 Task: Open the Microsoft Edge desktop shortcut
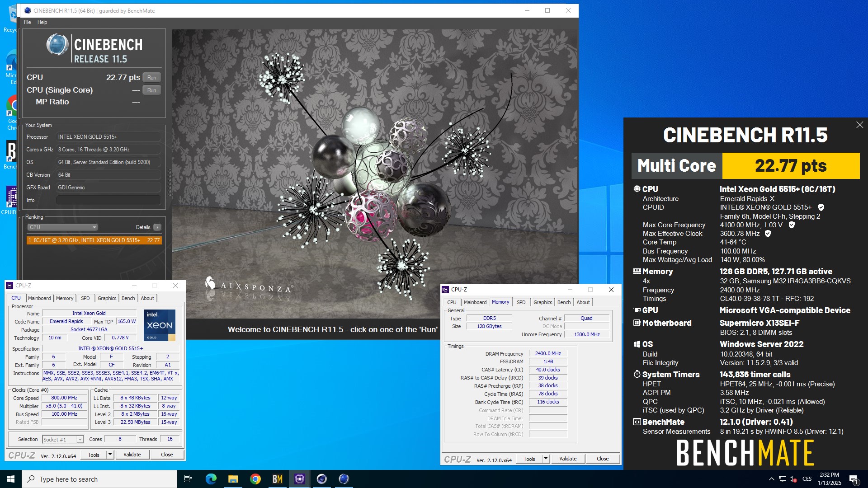click(x=12, y=67)
